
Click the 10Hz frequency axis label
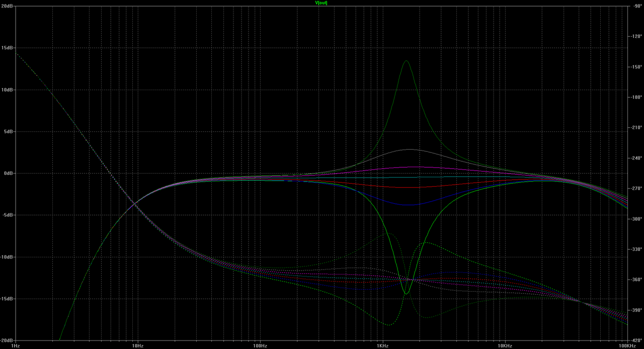(137, 346)
